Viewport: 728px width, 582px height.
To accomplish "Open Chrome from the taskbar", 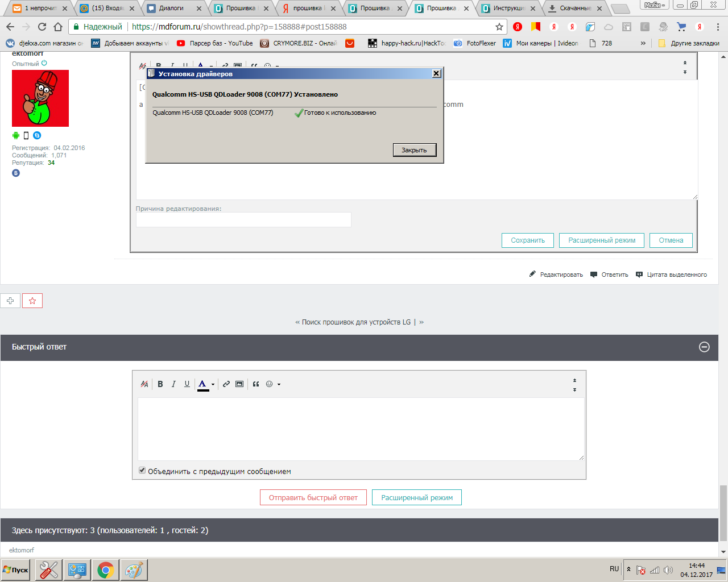I will click(105, 570).
